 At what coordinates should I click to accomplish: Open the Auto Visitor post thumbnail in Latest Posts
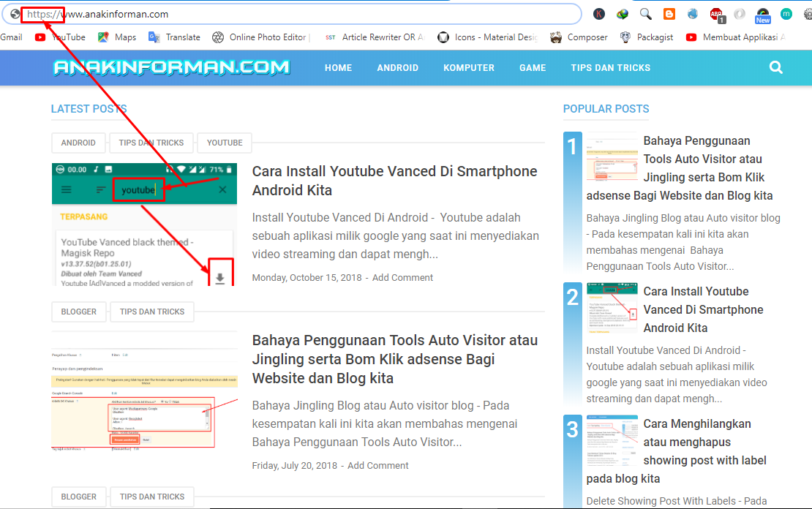[145, 392]
